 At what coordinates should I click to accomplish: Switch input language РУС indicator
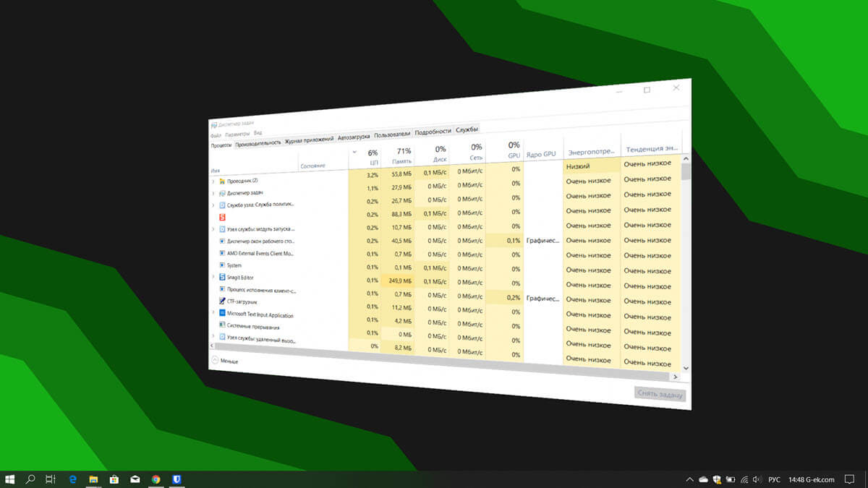tap(774, 479)
